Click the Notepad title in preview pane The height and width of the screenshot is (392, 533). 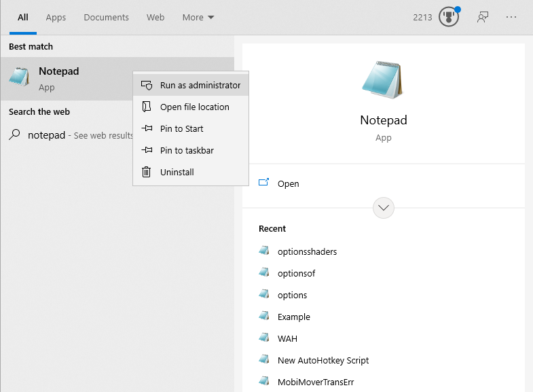[x=384, y=120]
